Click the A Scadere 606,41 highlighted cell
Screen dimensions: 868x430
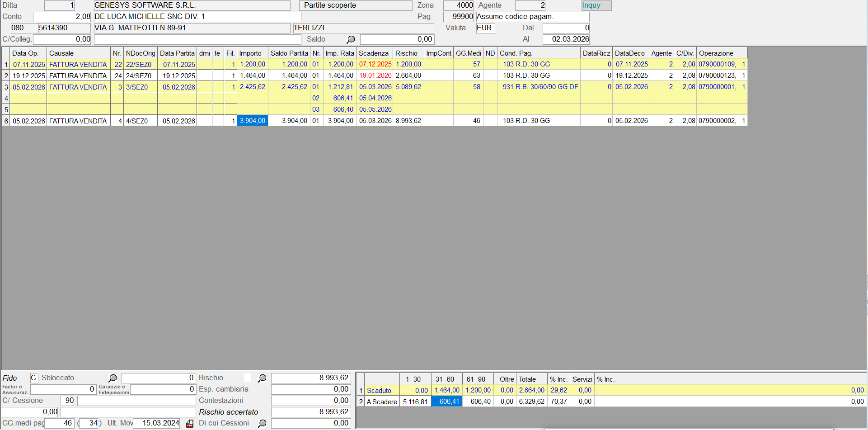point(446,402)
